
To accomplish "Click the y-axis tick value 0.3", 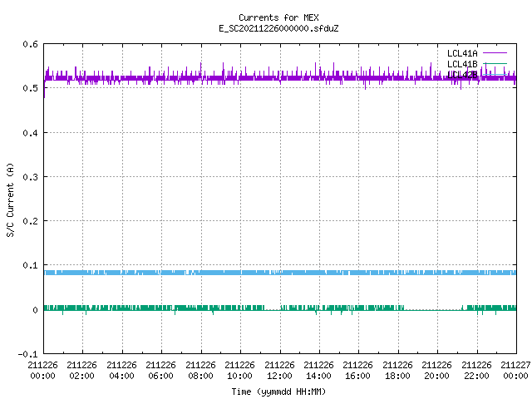I will point(30,177).
